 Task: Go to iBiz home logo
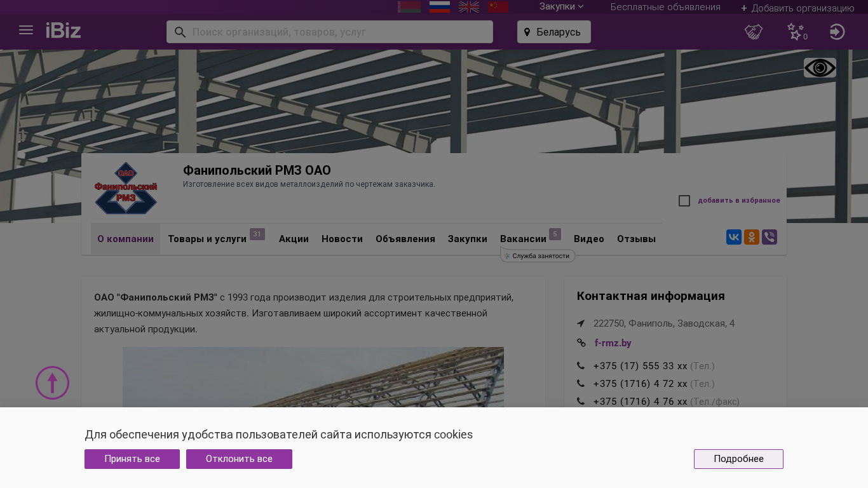pyautogui.click(x=64, y=30)
